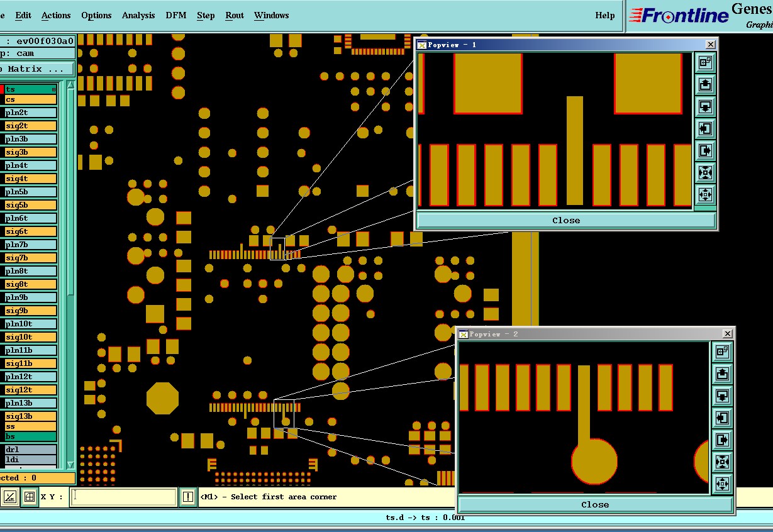Toggle display of layer pln4t
This screenshot has width=773, height=532.
click(x=31, y=165)
